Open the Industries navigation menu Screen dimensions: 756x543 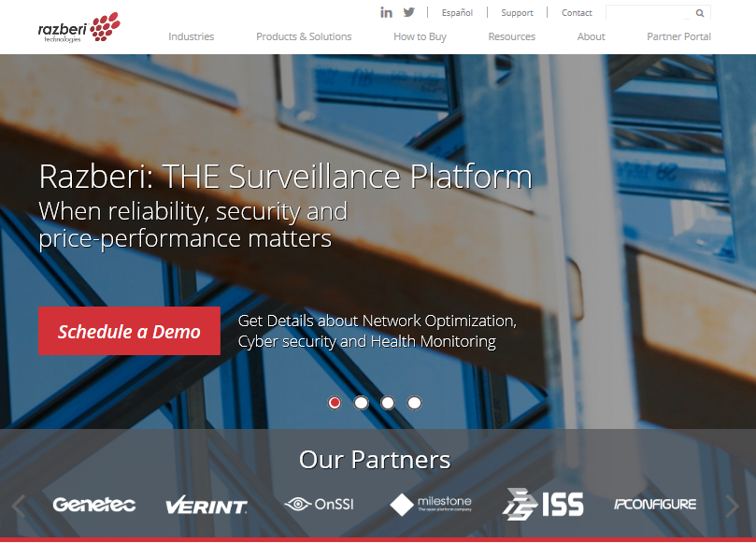point(191,36)
